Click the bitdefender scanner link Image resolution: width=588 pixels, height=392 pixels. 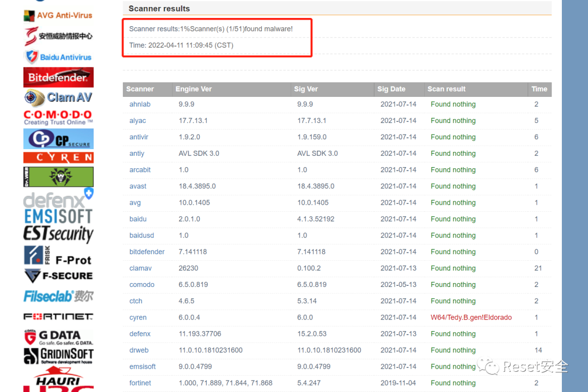click(147, 252)
